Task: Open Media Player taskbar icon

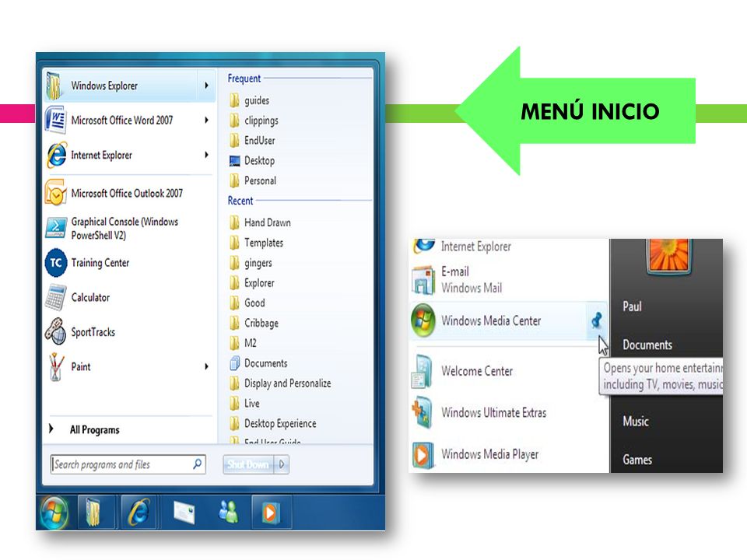Action: 270,513
